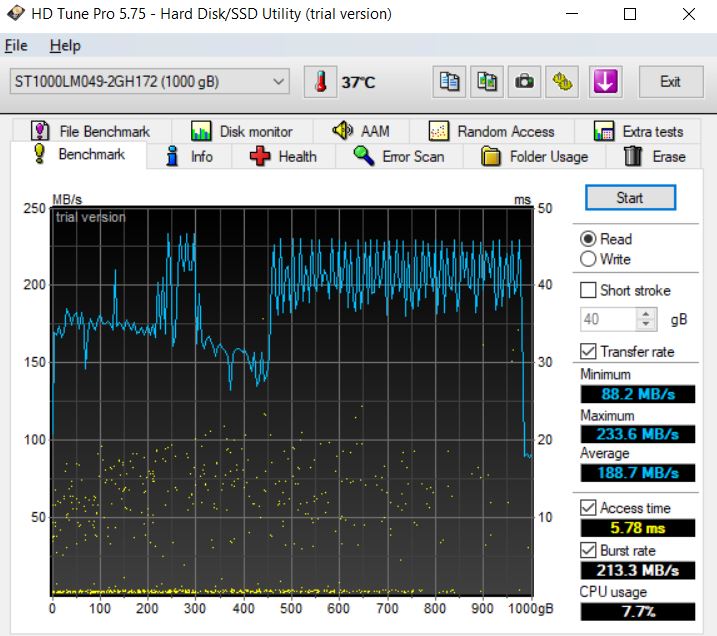The image size is (717, 636).
Task: Open the File menu
Action: [x=16, y=46]
